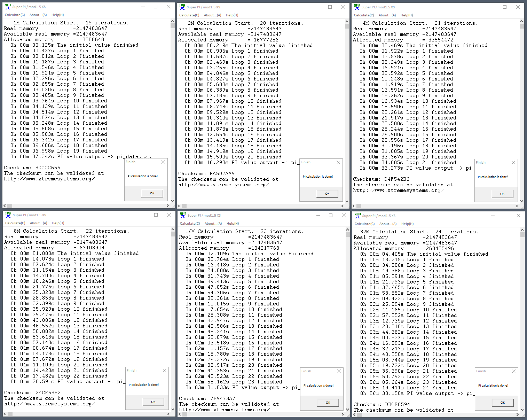Viewport: 527px width, 420px height.
Task: Click the Super PI icon in the 2M window title bar
Action: point(182,7)
